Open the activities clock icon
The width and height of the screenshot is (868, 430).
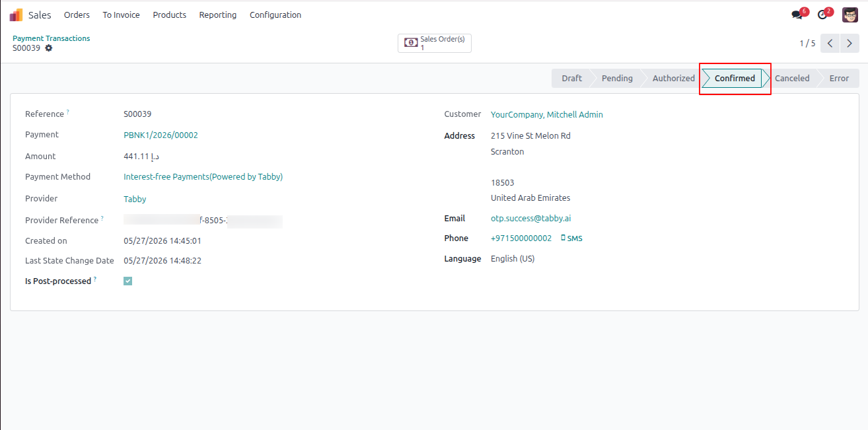pyautogui.click(x=822, y=15)
